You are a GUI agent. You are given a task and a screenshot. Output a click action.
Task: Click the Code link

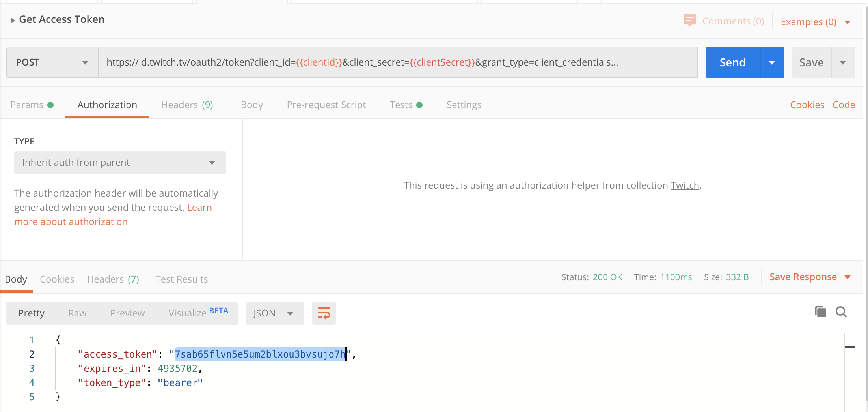click(844, 105)
